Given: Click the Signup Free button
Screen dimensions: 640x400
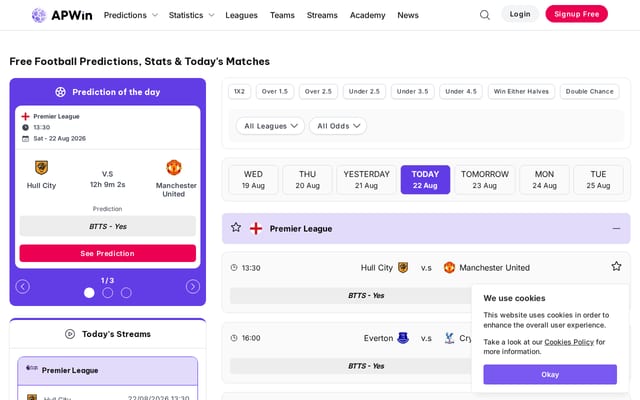Looking at the screenshot, I should (577, 14).
